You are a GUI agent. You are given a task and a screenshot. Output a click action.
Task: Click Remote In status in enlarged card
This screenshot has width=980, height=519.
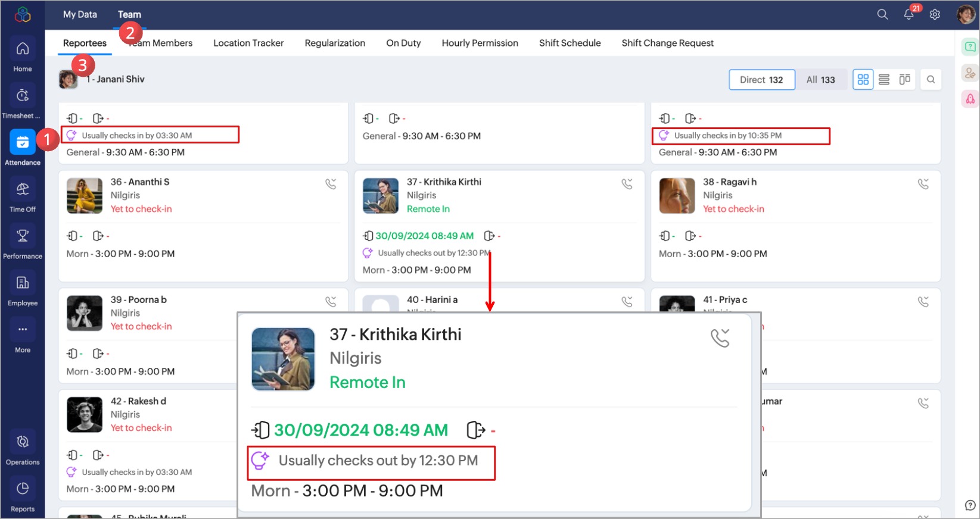tap(368, 382)
